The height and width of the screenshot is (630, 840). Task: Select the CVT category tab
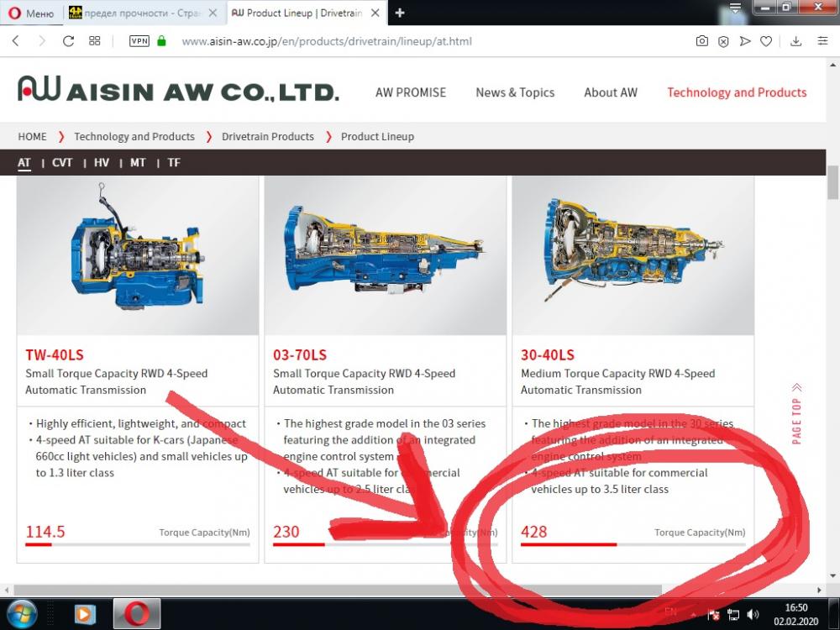[x=62, y=163]
